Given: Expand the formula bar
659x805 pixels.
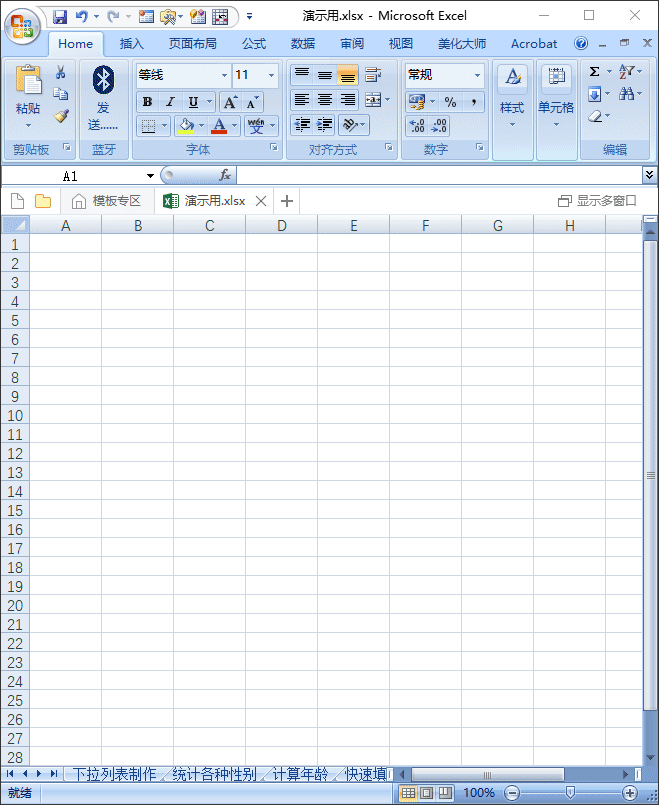Looking at the screenshot, I should coord(649,175).
